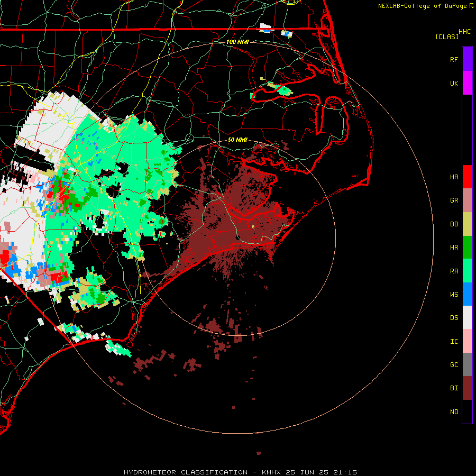Select the GR color in the legend bar
The height and width of the screenshot is (476, 476).
(x=467, y=200)
